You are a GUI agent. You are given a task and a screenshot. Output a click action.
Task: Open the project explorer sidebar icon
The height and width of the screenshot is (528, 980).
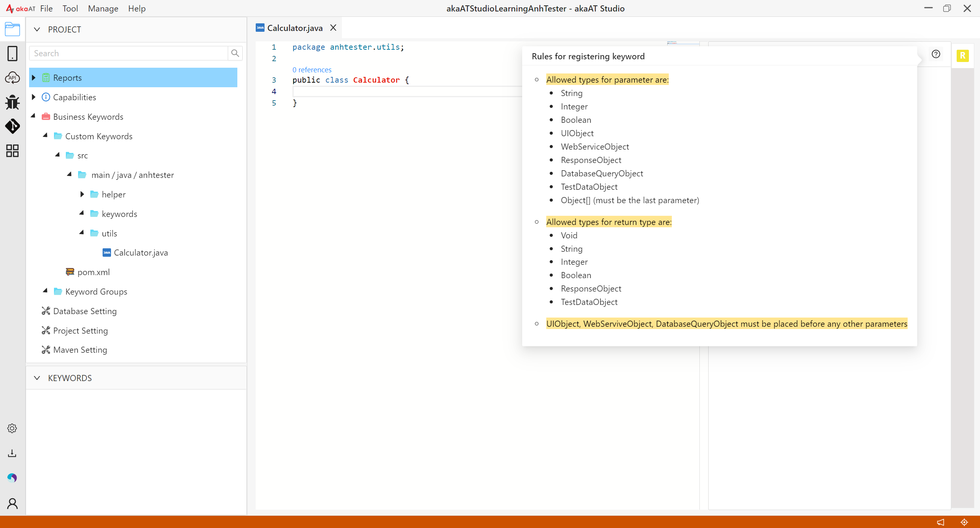[12, 29]
